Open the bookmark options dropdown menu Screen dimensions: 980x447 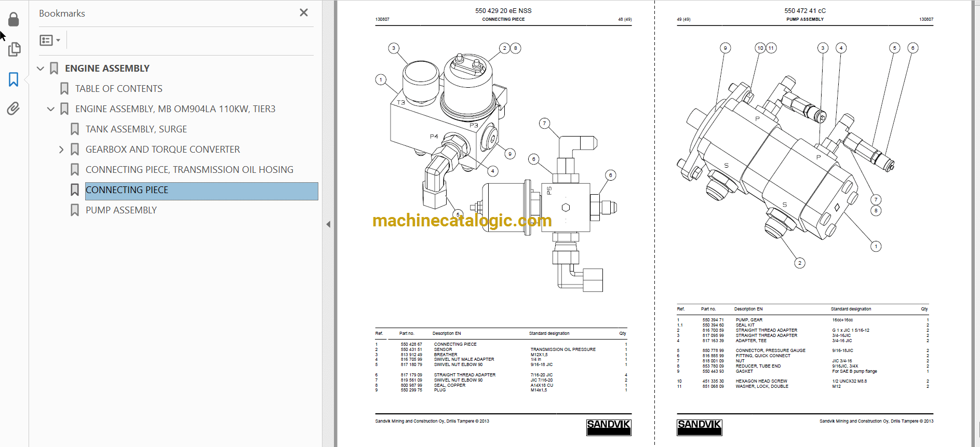tap(50, 40)
